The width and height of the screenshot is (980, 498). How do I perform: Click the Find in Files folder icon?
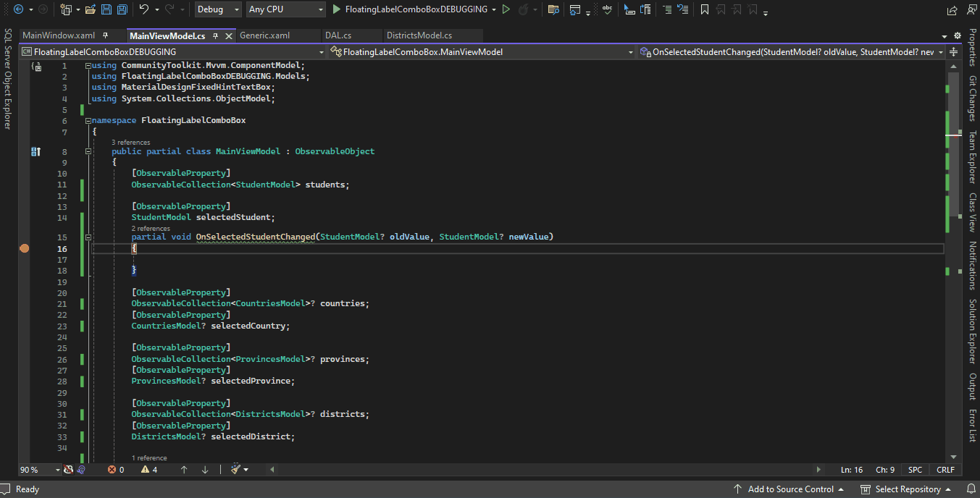pyautogui.click(x=553, y=9)
